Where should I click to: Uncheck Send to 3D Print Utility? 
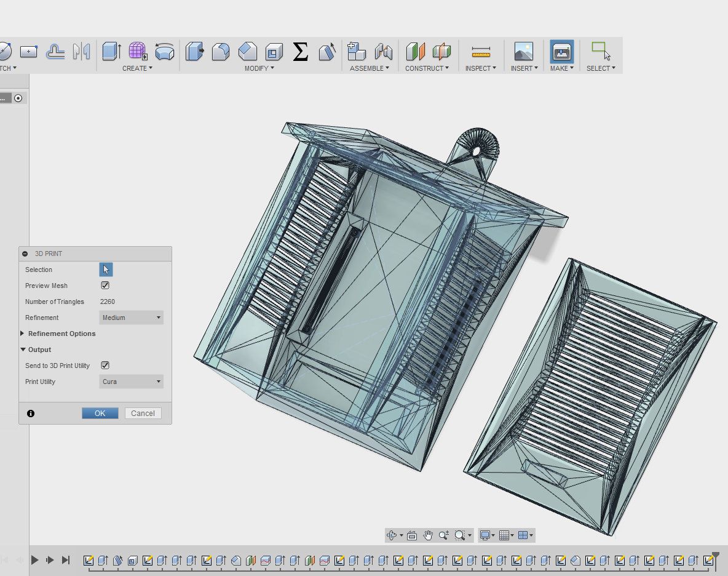[x=105, y=366]
